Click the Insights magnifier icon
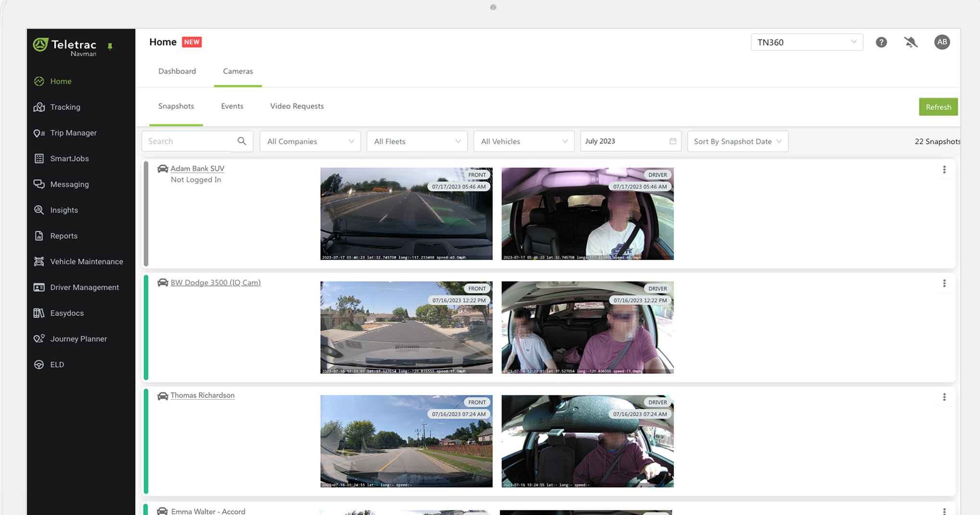Screen dimensions: 980x515 pyautogui.click(x=39, y=210)
